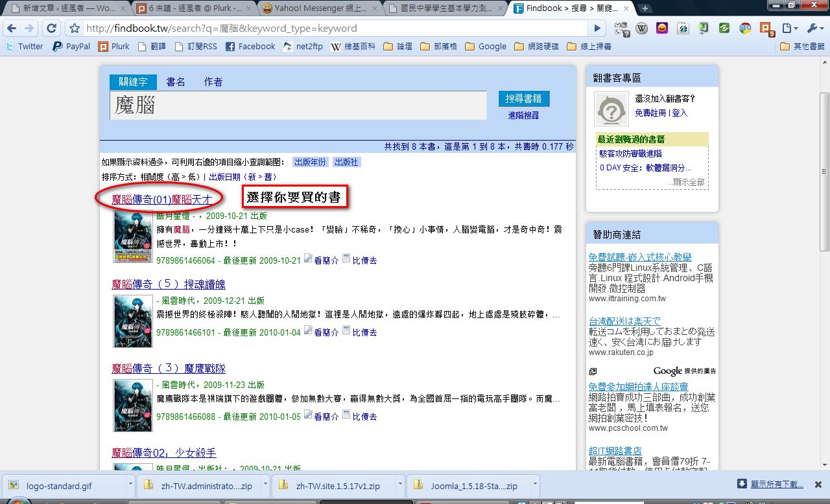Open the Twitter bookmark

coord(24,47)
